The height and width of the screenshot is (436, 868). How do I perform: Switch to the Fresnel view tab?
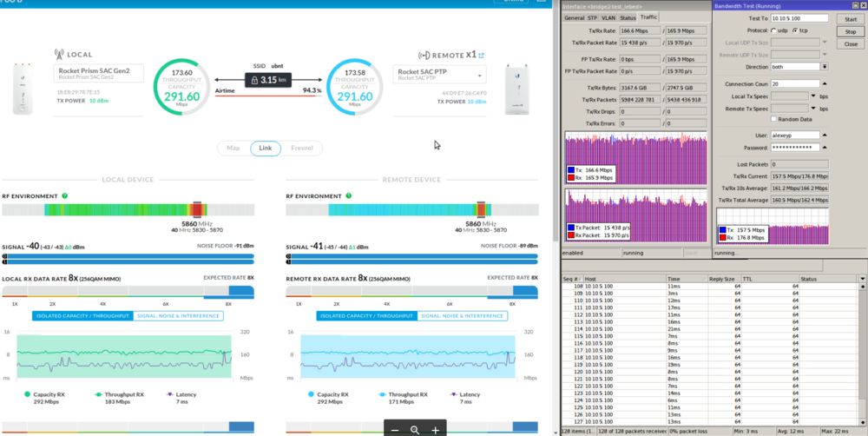point(302,149)
